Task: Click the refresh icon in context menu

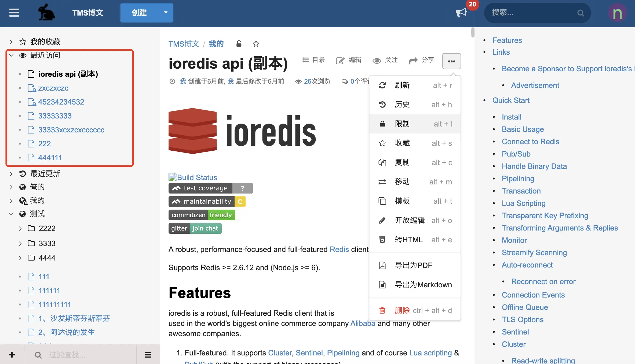Action: point(382,85)
